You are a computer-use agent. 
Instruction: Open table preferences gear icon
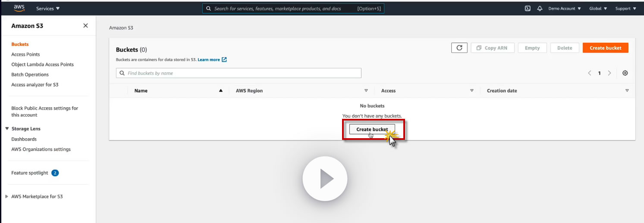[x=625, y=73]
